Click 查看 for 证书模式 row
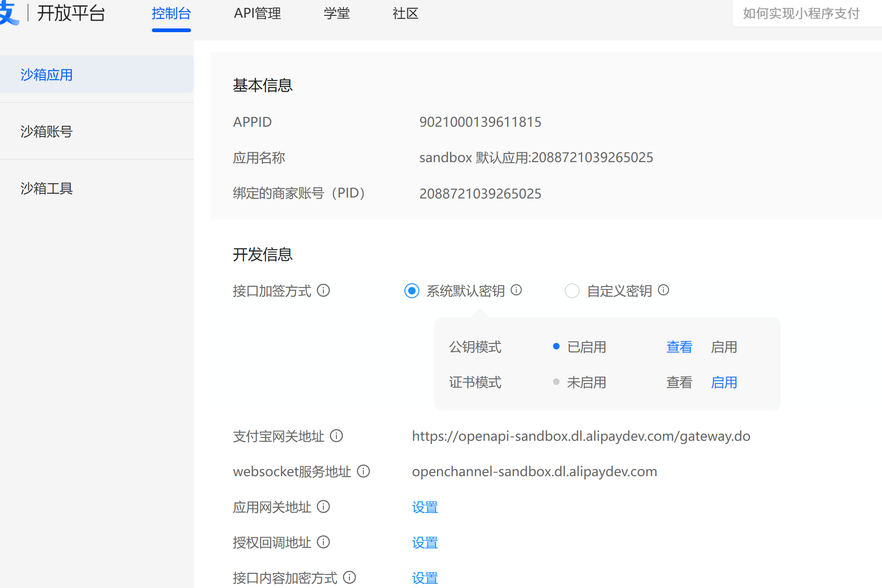Image resolution: width=882 pixels, height=588 pixels. click(x=679, y=383)
